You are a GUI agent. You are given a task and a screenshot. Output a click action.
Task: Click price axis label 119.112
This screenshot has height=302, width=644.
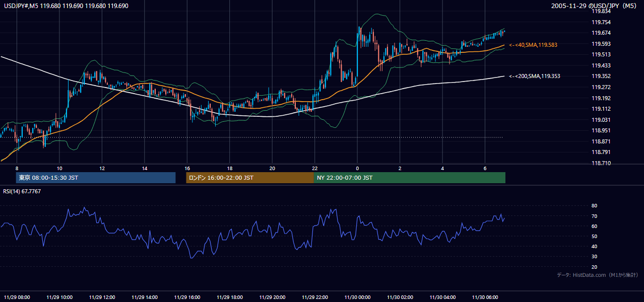tap(601, 109)
